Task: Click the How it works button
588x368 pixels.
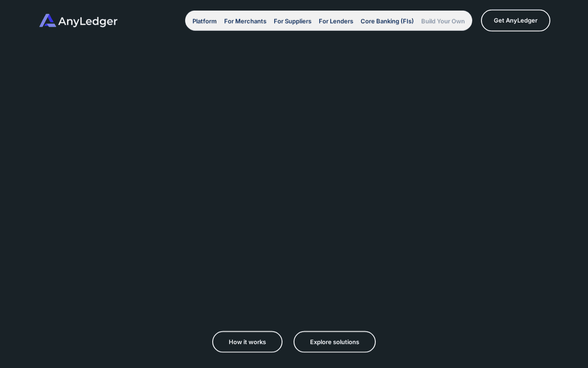Action: (x=247, y=342)
